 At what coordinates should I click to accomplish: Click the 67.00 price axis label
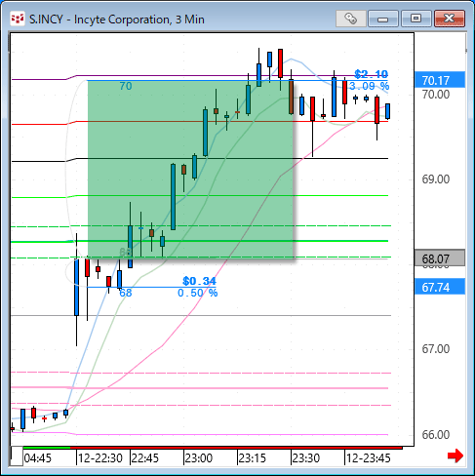tap(436, 349)
